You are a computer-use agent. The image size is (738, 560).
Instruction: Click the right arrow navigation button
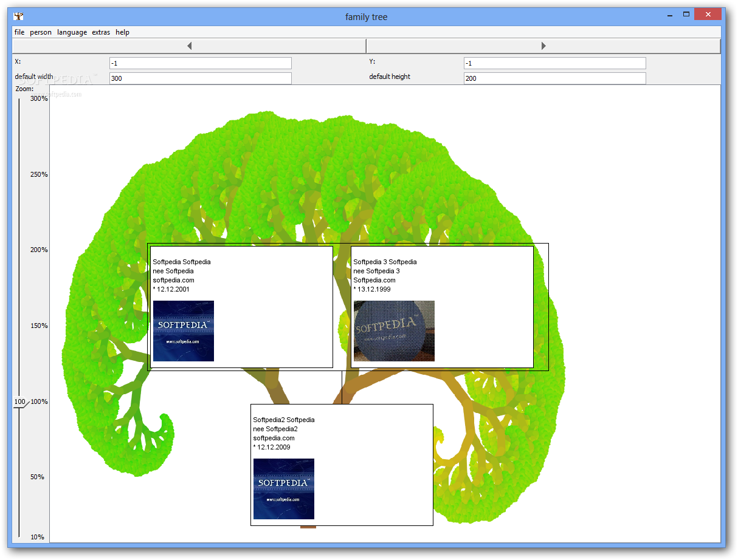[x=543, y=46]
